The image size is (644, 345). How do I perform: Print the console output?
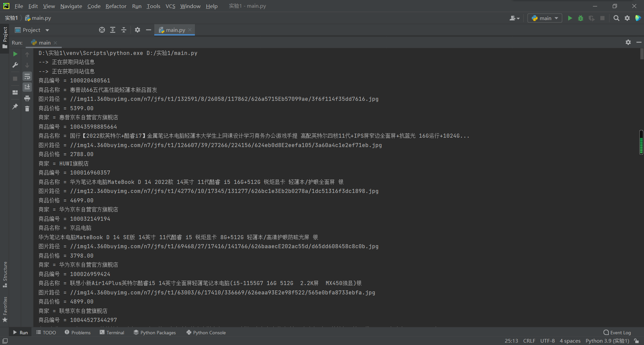27,98
